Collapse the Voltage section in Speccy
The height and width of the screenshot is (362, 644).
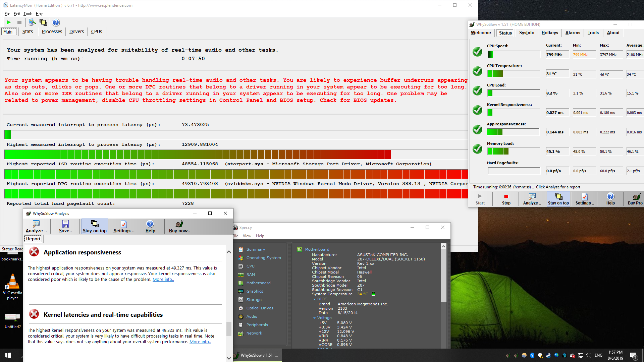click(315, 318)
